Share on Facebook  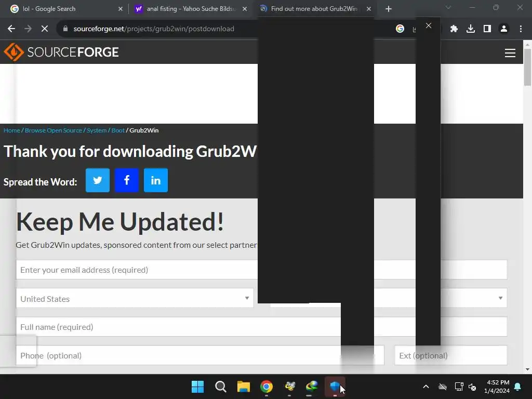127,180
